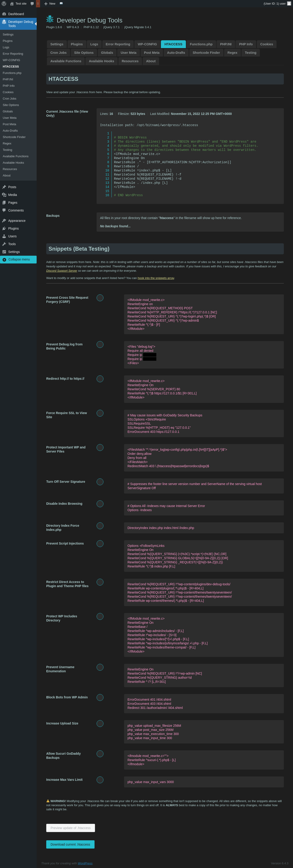The image size is (293, 868).
Task: Click the Users person icon
Action: click(x=4, y=236)
